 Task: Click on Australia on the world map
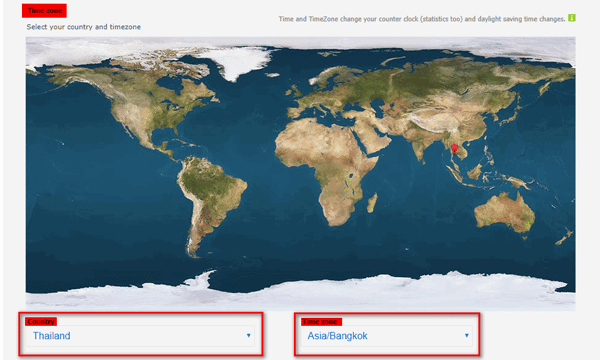pos(503,213)
